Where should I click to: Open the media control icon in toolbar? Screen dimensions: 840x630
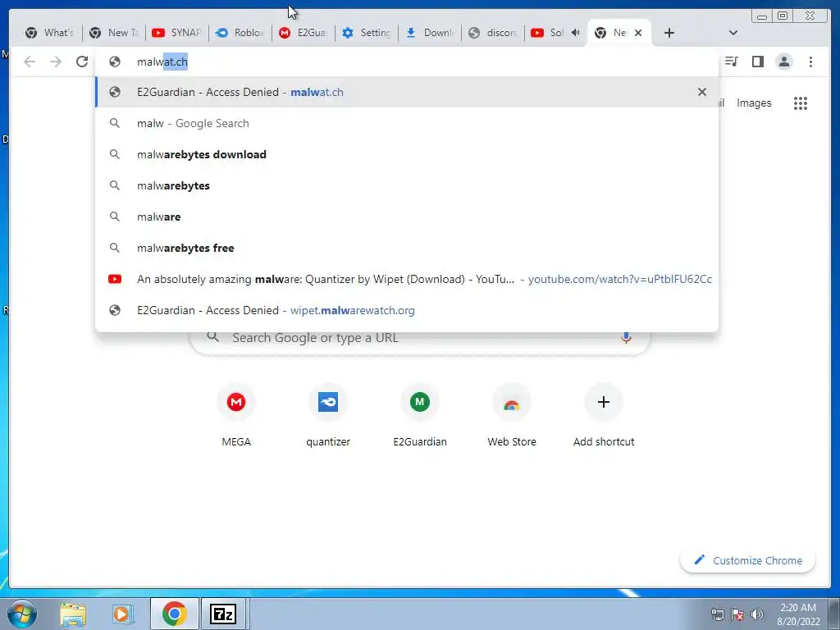(731, 62)
